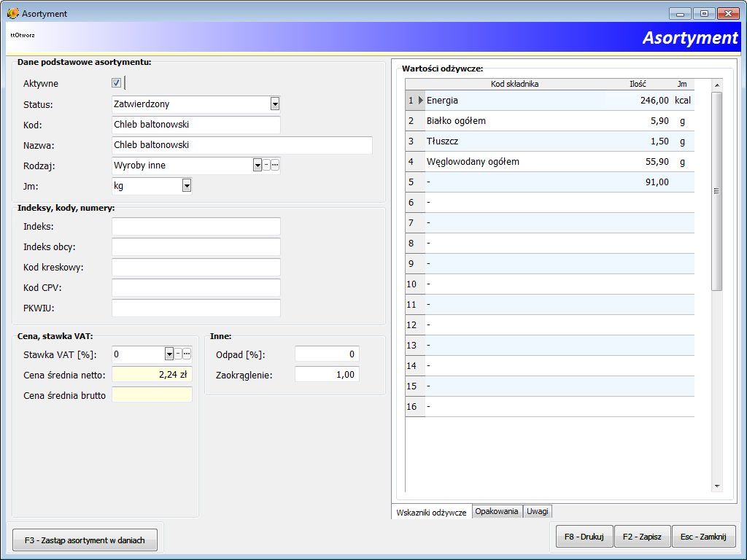747x560 pixels.
Task: Click the Jm column header in table
Action: tap(682, 85)
